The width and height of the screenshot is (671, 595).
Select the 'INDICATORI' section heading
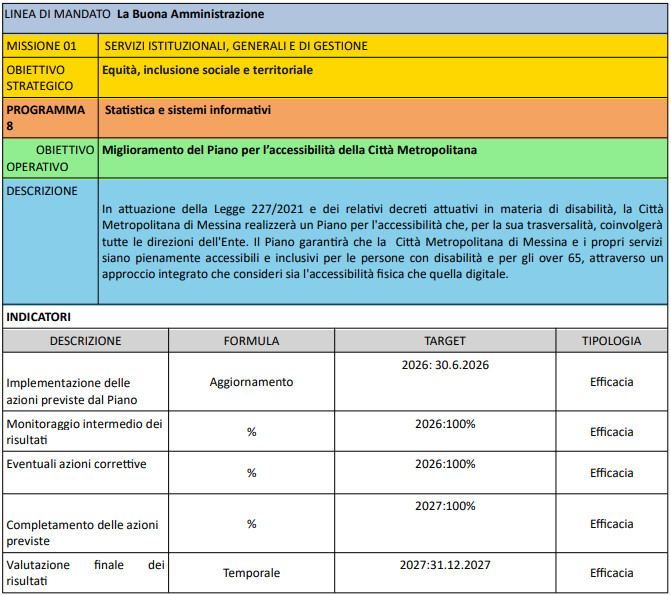pos(39,317)
